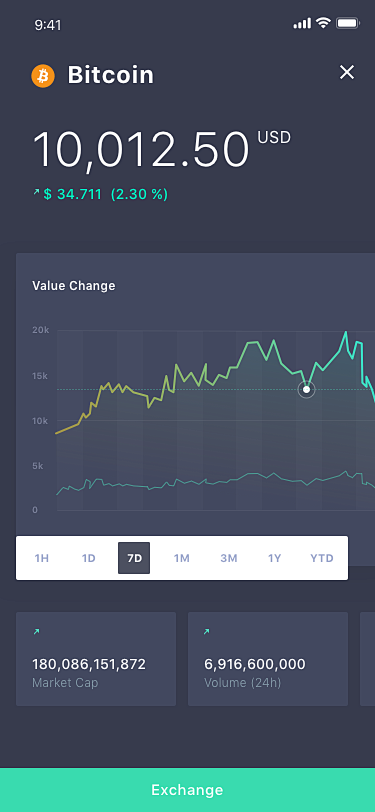Image resolution: width=375 pixels, height=812 pixels.
Task: Switch chart to 1M range
Action: 181,558
